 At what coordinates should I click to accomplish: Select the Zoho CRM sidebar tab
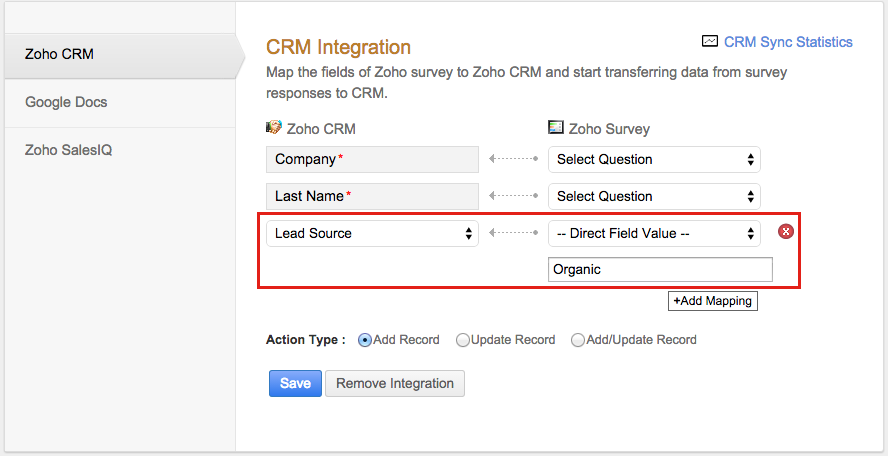(60, 54)
